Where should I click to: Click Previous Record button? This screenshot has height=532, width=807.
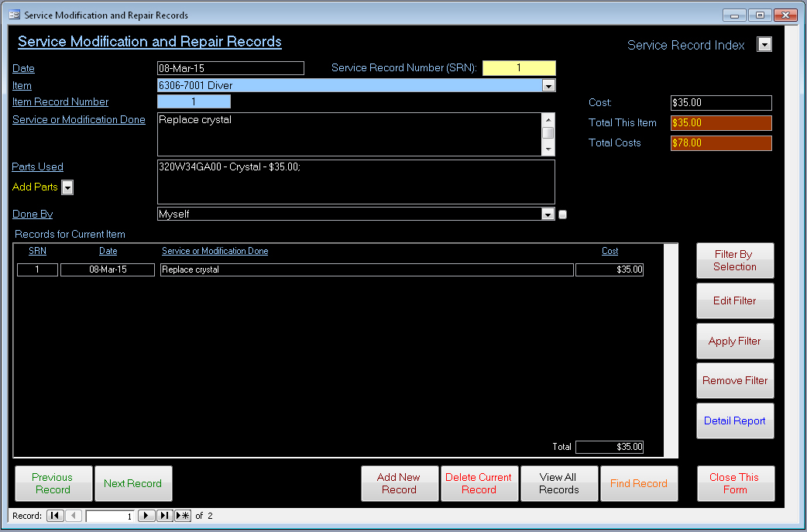point(53,484)
